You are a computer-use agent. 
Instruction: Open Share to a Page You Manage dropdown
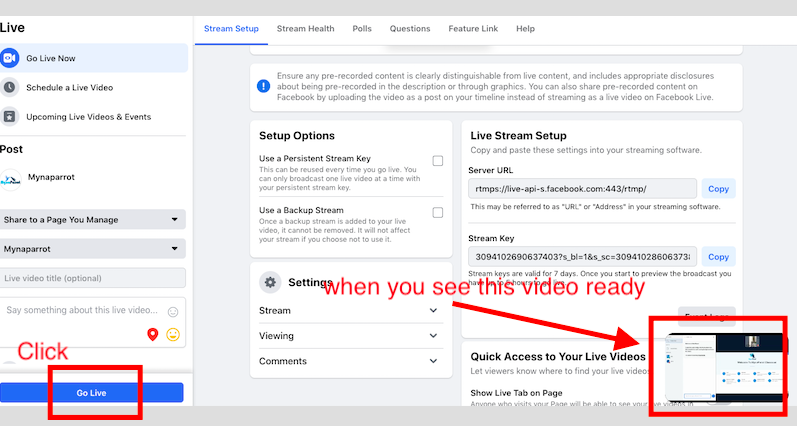[x=93, y=220]
